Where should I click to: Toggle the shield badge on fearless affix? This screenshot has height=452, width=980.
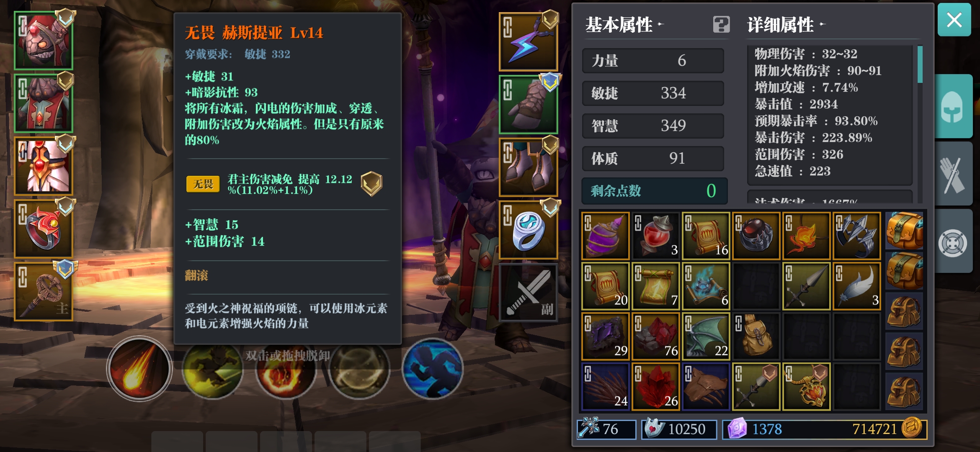(x=371, y=184)
